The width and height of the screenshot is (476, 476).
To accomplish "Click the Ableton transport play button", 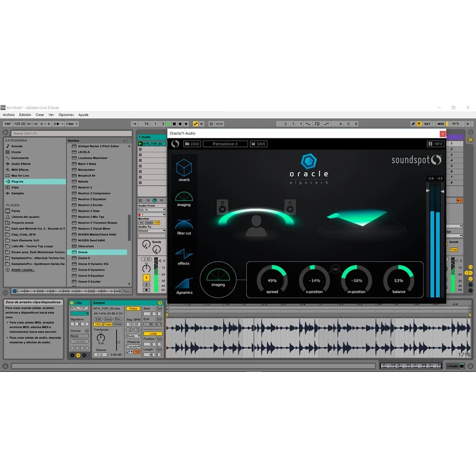I will (168, 124).
